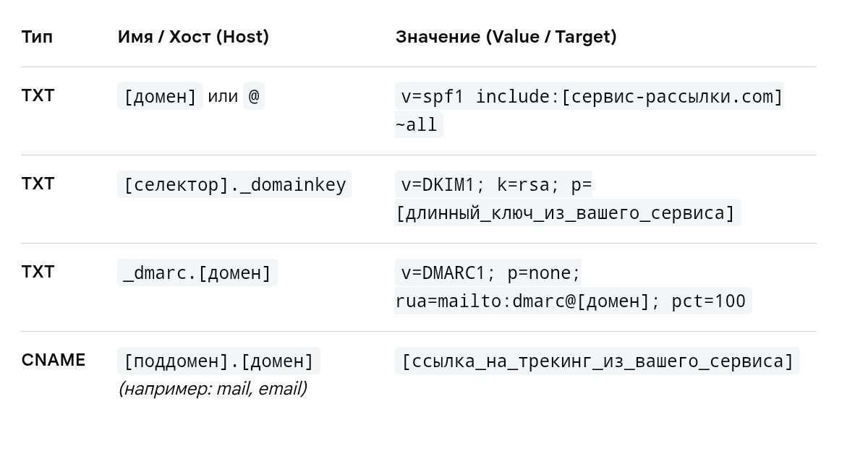Select the '@' host code chip

click(x=253, y=96)
